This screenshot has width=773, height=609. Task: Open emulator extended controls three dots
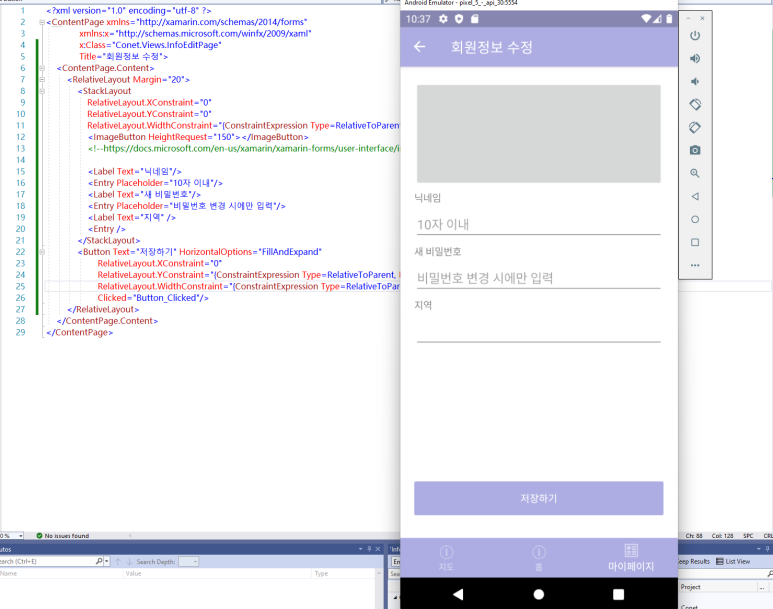[695, 265]
